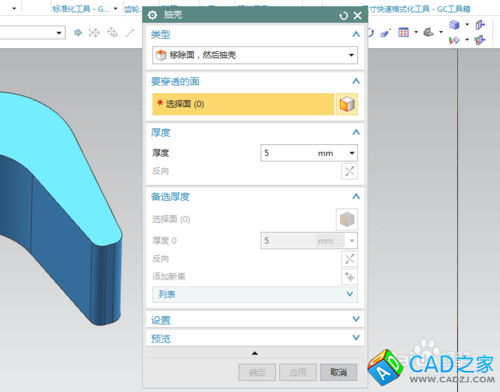Expand the 预览 preview section
This screenshot has width=500, height=392.
point(255,338)
